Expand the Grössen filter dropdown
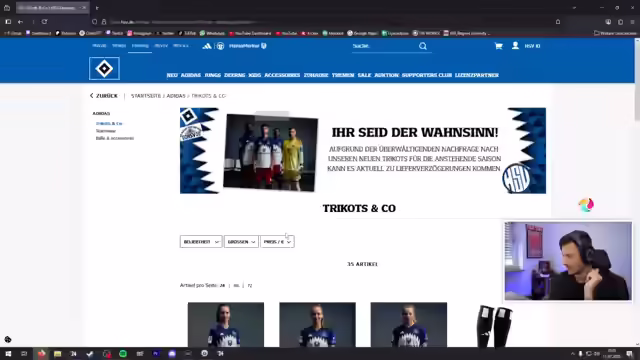This screenshot has height=360, width=640. [x=241, y=242]
